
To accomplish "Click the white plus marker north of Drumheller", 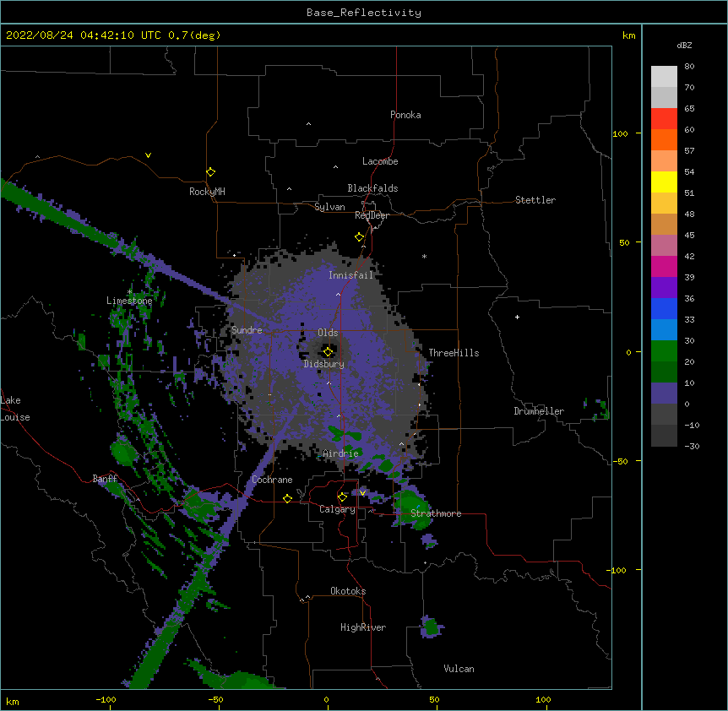I will pos(517,317).
